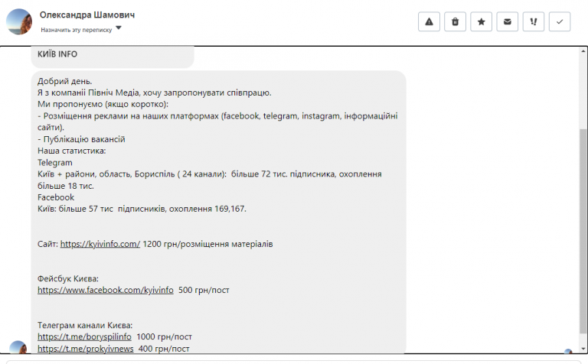Open the t.me/boryspilinfo Telegram link
This screenshot has height=364, width=588.
coord(84,336)
